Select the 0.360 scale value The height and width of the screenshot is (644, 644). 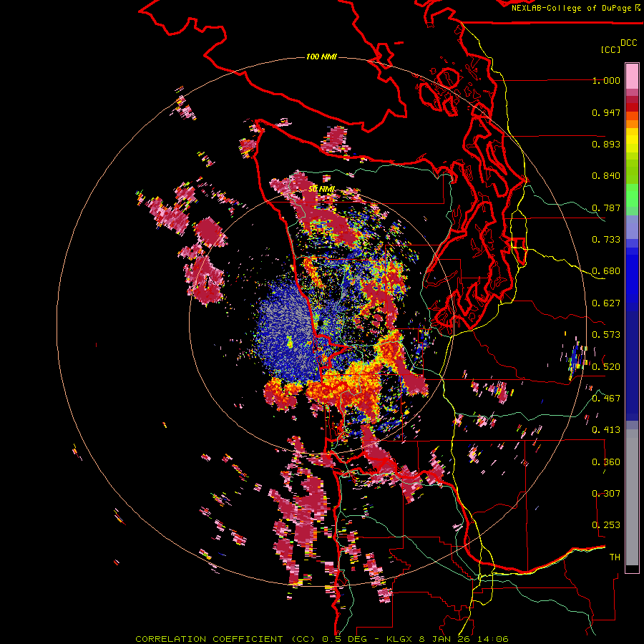606,462
